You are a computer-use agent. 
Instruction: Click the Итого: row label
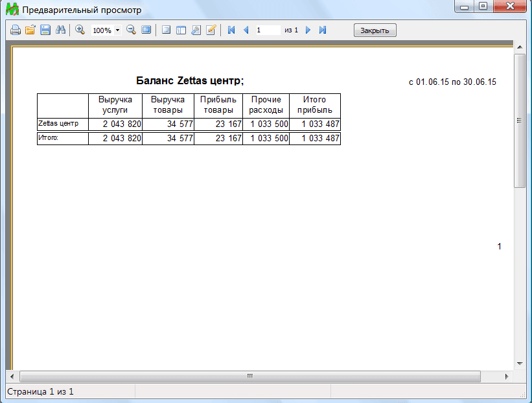pyautogui.click(x=48, y=138)
